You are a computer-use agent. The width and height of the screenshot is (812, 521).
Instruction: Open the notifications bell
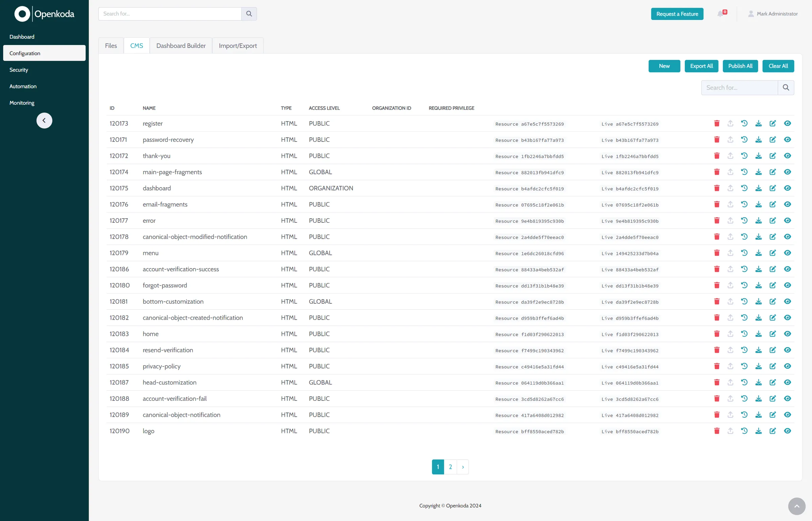(x=721, y=14)
